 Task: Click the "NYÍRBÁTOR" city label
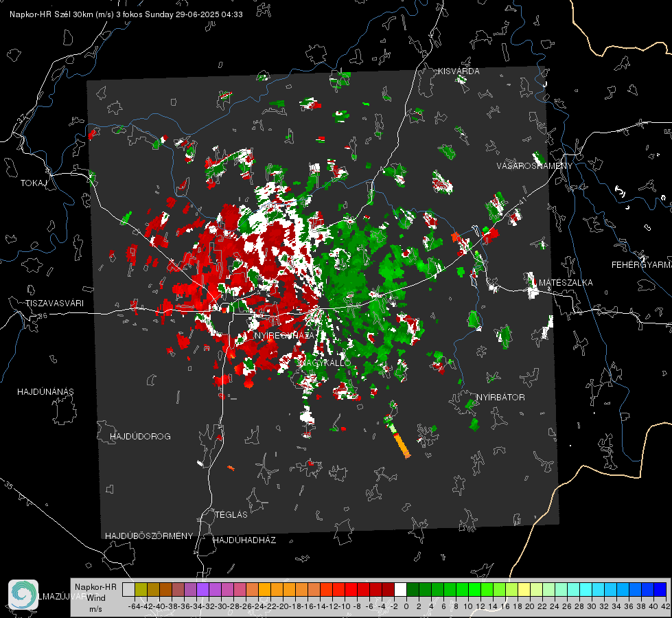(x=500, y=398)
